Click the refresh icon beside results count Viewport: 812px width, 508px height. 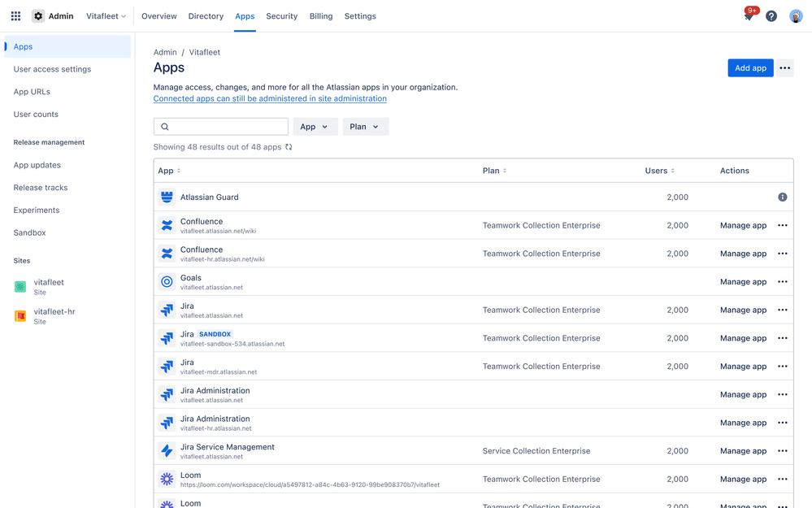tap(289, 147)
